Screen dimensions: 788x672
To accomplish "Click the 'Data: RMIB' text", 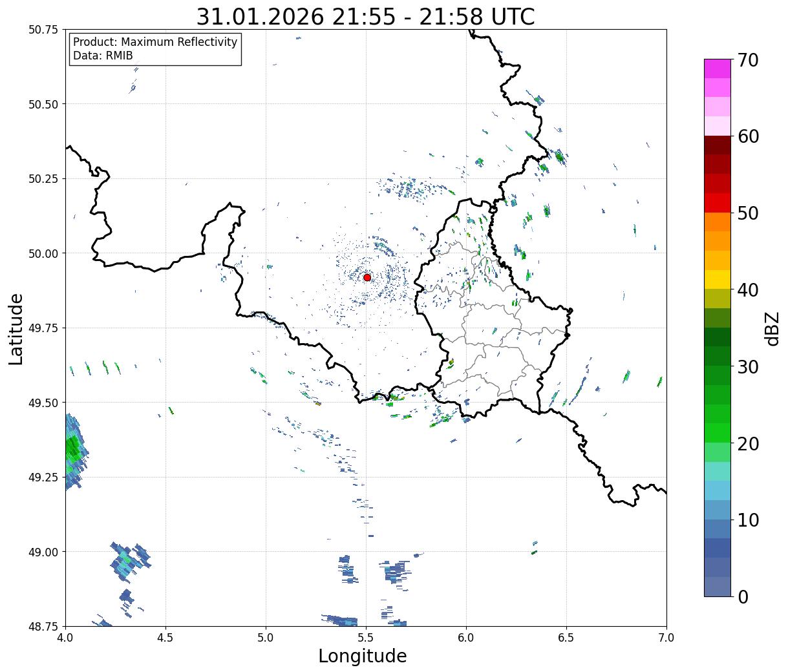I will 103,56.
